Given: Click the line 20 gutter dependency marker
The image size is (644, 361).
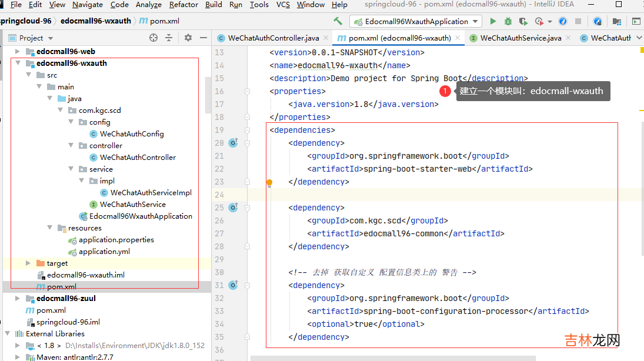Looking at the screenshot, I should click(233, 143).
